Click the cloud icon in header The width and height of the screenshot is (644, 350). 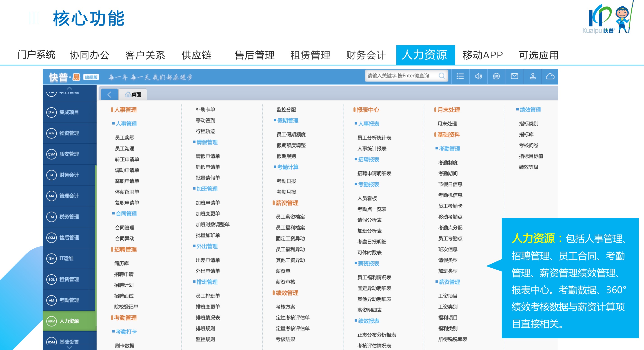pos(550,76)
